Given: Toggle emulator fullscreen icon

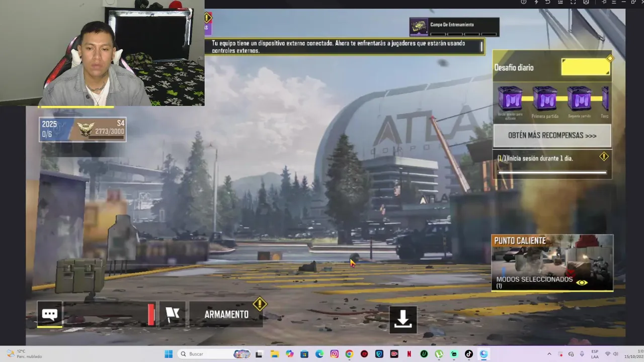Looking at the screenshot, I should (x=573, y=2).
